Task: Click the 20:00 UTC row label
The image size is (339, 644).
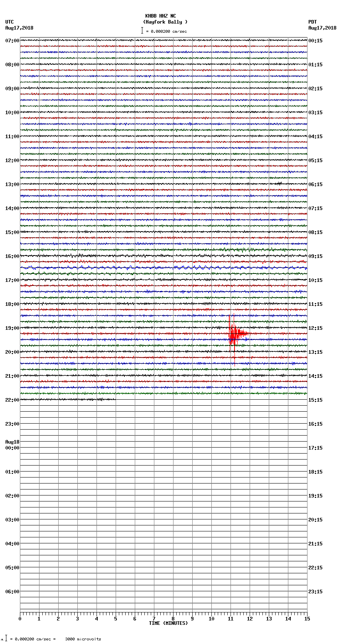Action: pyautogui.click(x=12, y=352)
